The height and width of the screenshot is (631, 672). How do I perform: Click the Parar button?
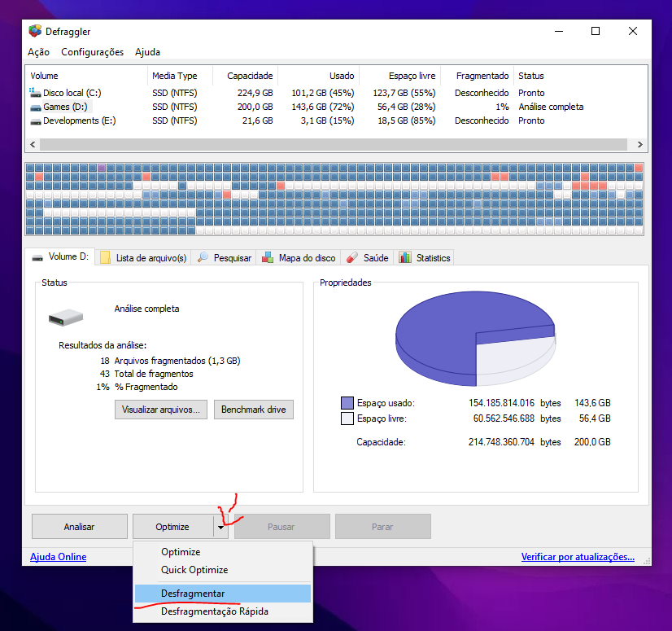coord(382,527)
